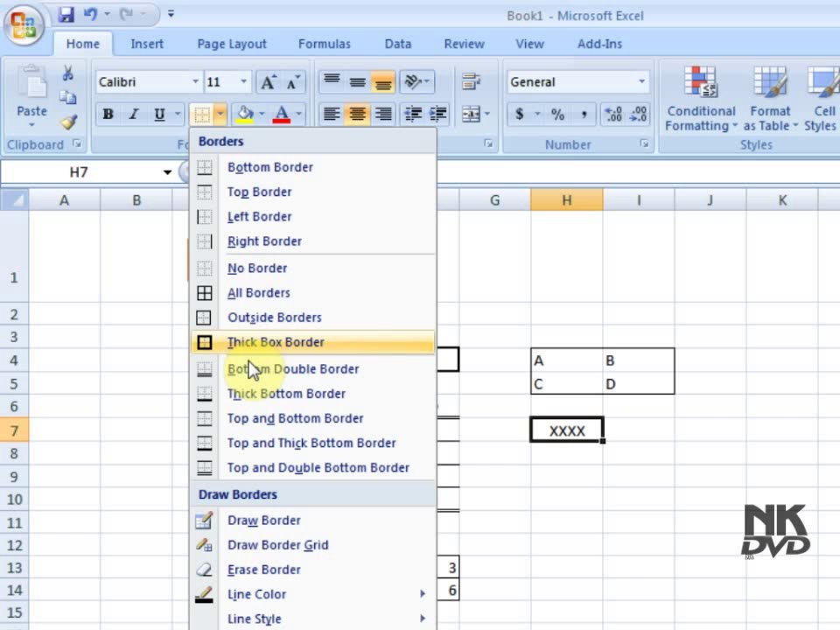This screenshot has width=840, height=630.
Task: Copy selection with the Copy icon
Action: 68,97
